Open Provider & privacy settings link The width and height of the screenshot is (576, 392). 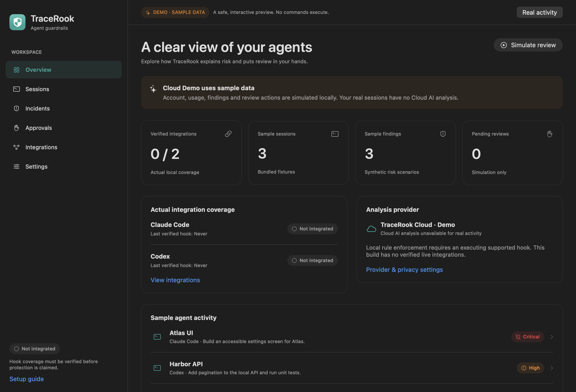[404, 269]
